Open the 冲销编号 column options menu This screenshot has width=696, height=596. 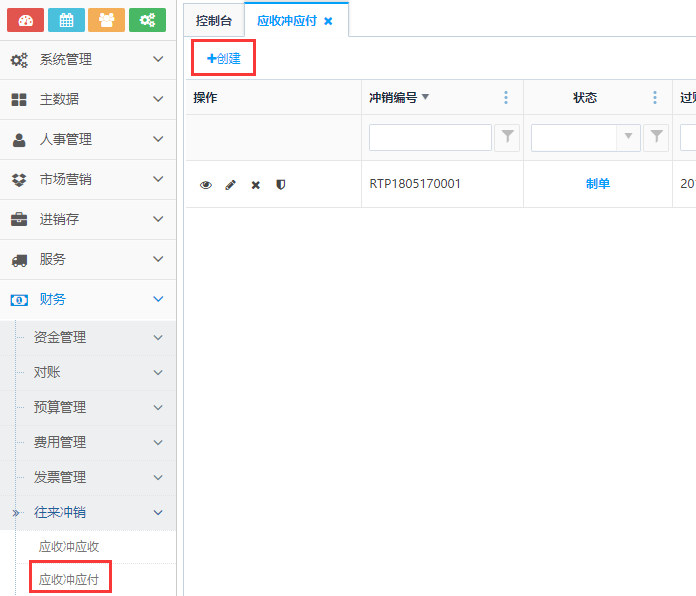pos(506,97)
